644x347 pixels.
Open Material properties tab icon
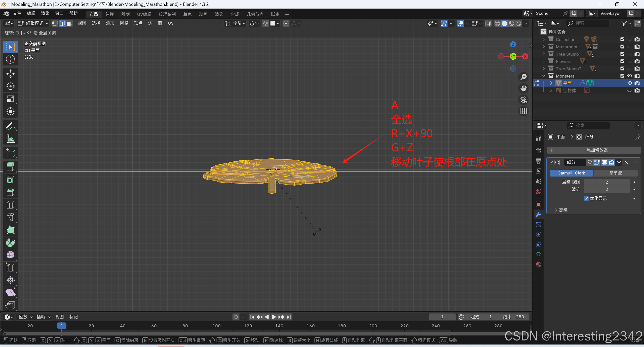pos(539,265)
